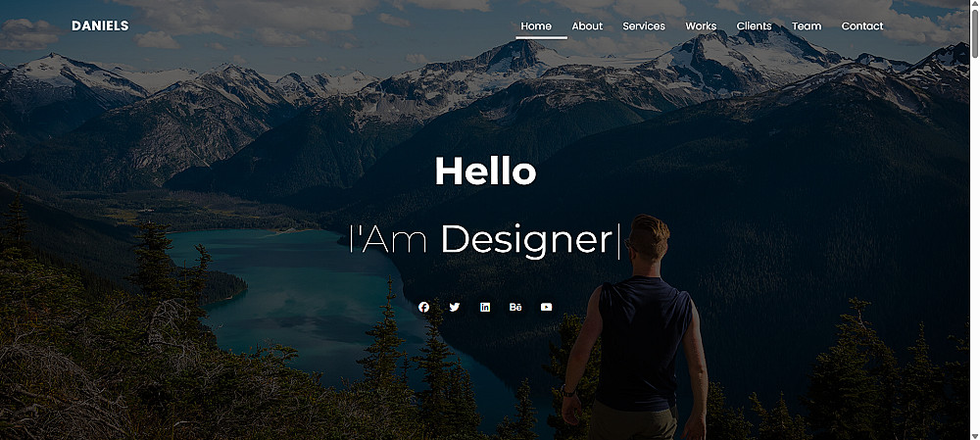
Task: Click the vertical scrollbar thumb
Action: 974,34
